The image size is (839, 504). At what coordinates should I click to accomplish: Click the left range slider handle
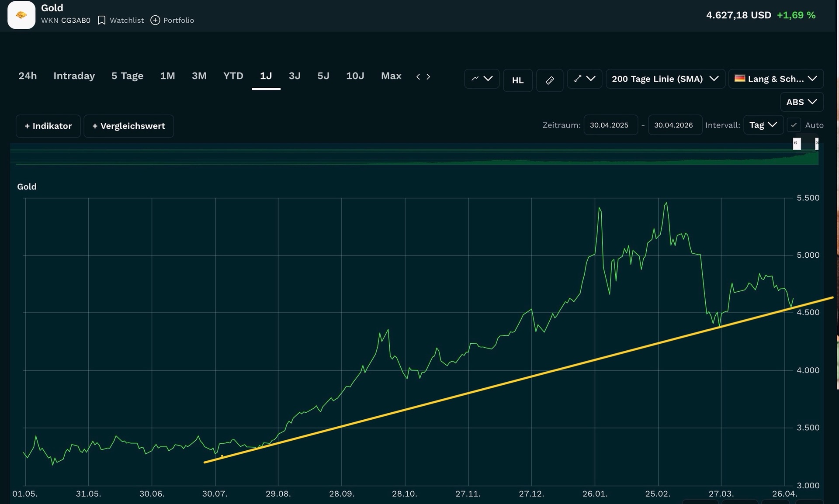(797, 144)
